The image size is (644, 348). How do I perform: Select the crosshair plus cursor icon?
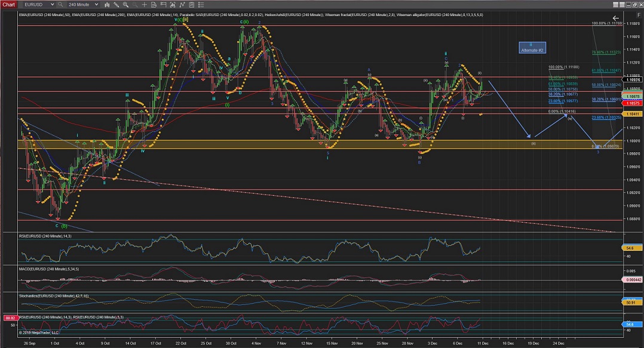[144, 5]
